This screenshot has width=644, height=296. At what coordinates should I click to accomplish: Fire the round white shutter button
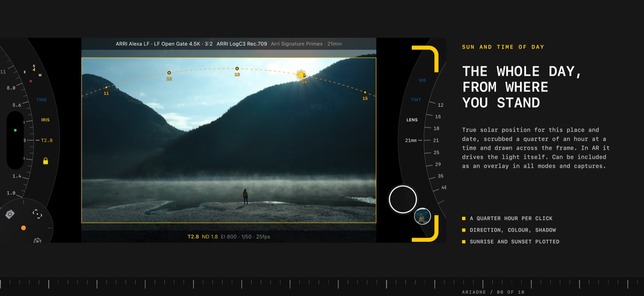coord(402,199)
